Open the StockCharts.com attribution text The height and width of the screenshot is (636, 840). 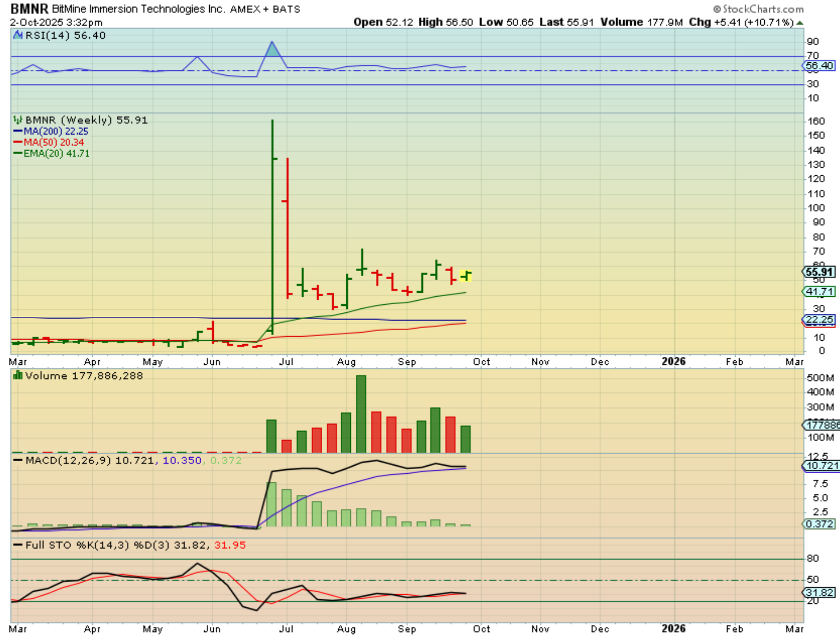pos(763,9)
